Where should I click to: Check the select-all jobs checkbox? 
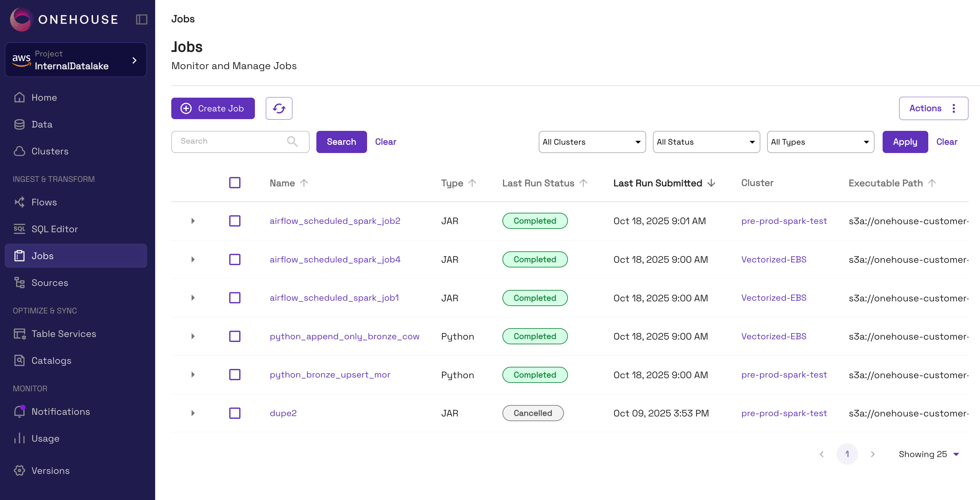[235, 183]
